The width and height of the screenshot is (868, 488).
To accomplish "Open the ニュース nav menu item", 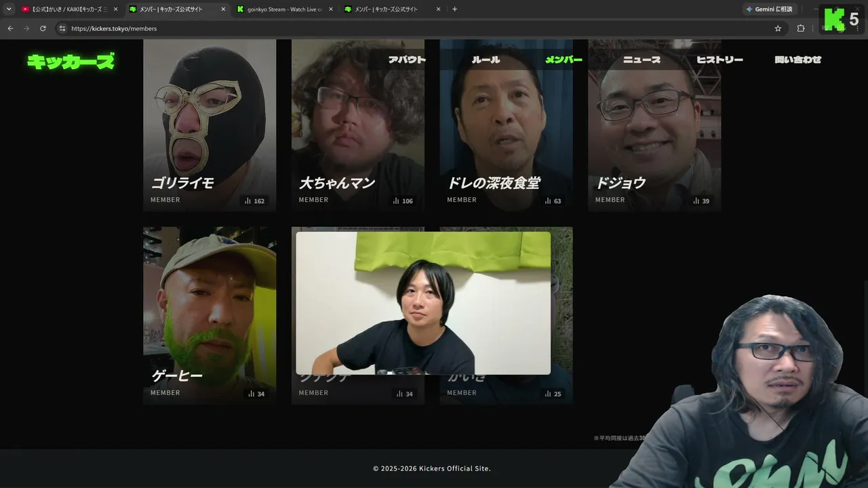I will tap(642, 60).
